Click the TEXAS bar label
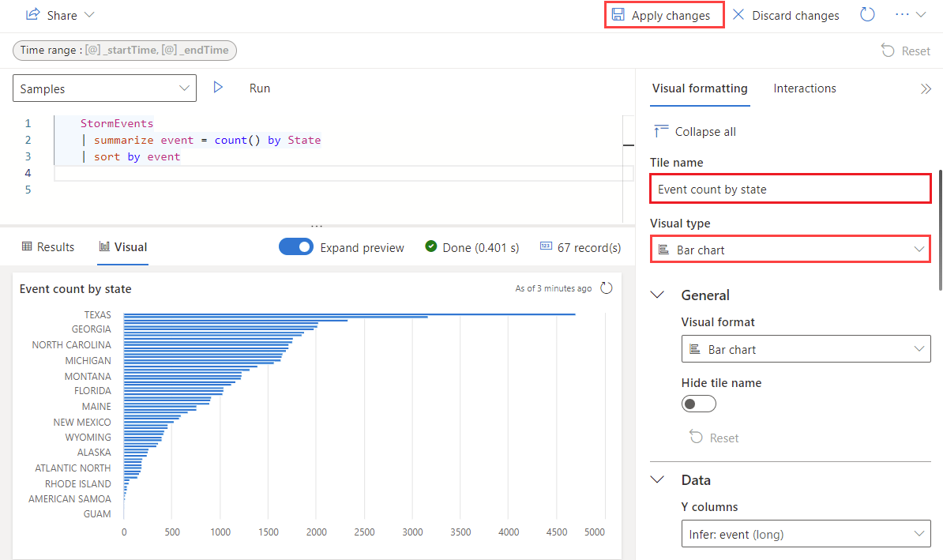Screen dimensions: 943x560 (x=97, y=314)
